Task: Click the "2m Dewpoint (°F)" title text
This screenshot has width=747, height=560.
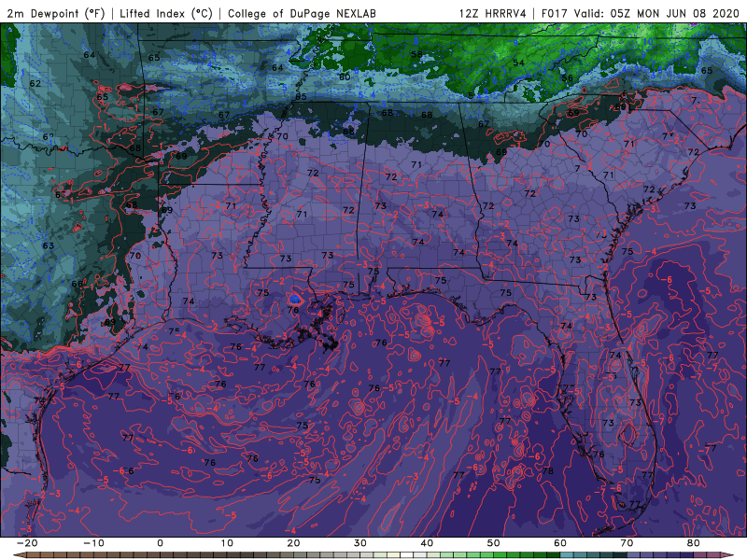Action: (55, 13)
